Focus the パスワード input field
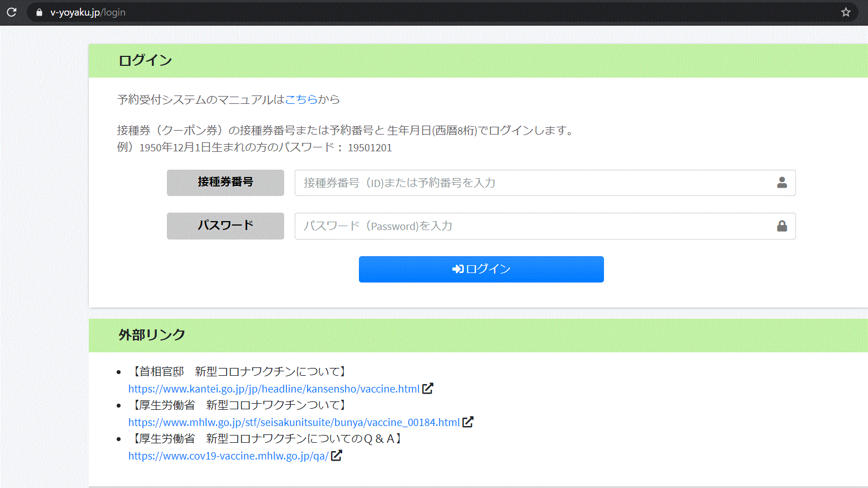868x488 pixels. [x=530, y=226]
